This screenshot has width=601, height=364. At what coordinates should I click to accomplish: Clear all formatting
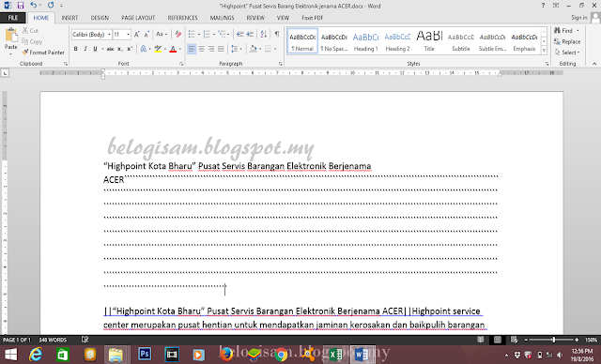177,35
